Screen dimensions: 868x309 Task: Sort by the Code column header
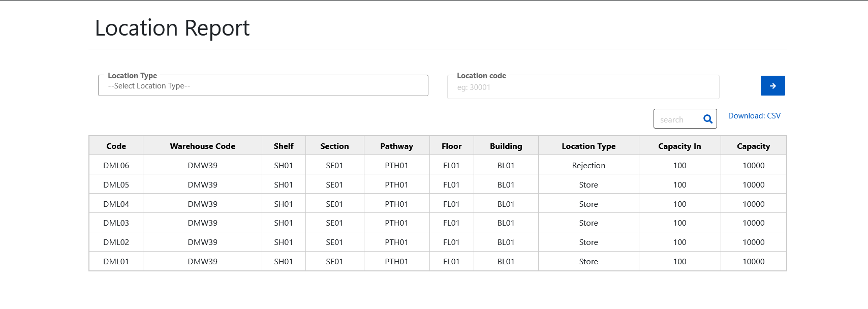116,146
